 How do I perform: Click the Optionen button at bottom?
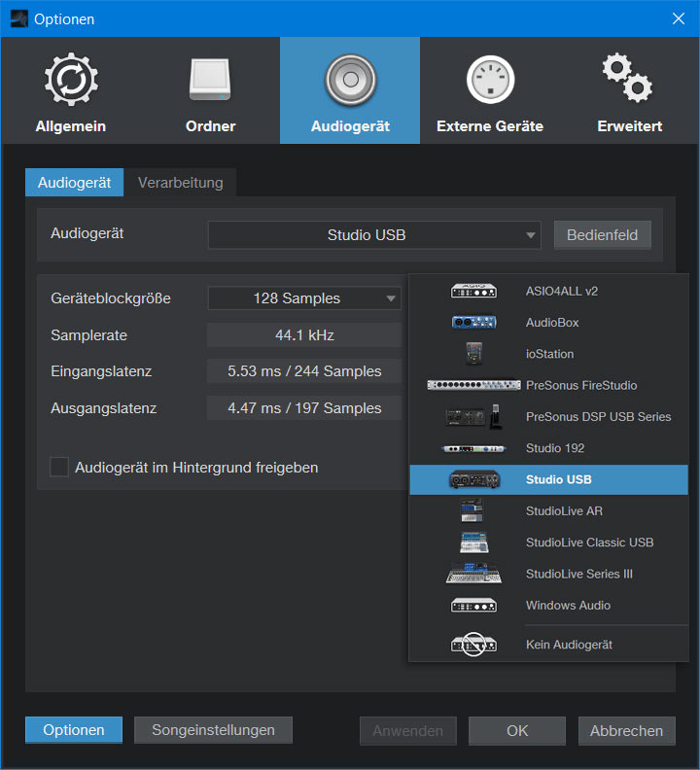tap(74, 730)
